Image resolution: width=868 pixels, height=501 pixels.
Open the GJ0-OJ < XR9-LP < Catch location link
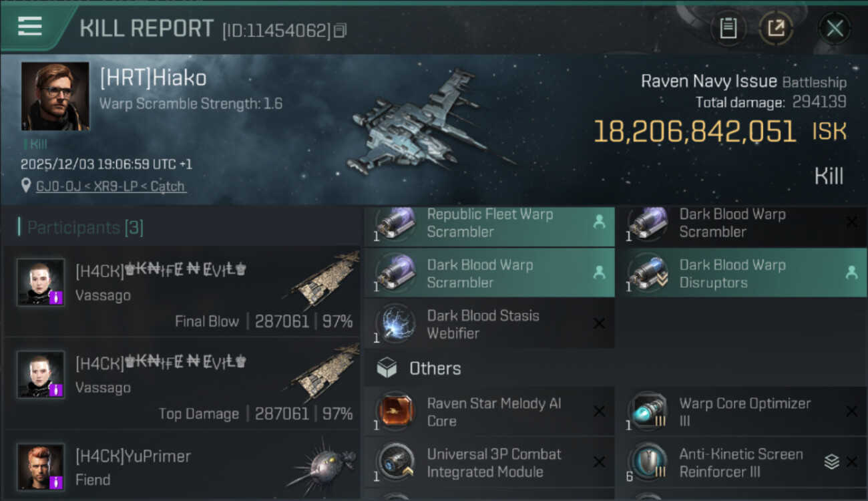(x=111, y=186)
